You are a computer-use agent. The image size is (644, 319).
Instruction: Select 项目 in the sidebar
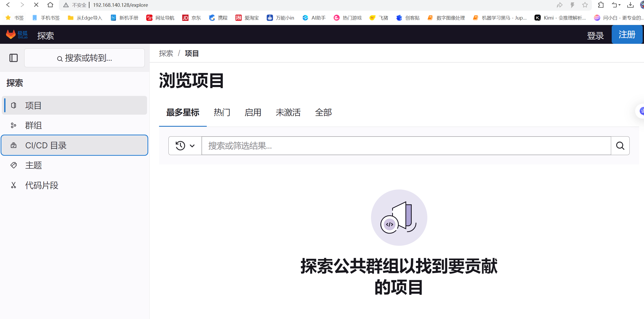coord(75,105)
